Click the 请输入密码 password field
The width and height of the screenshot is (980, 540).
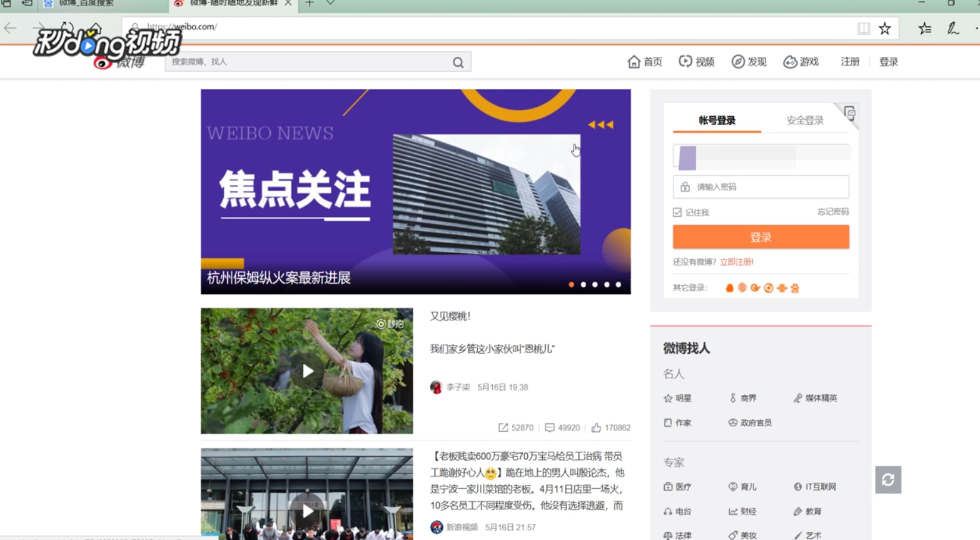[x=761, y=187]
